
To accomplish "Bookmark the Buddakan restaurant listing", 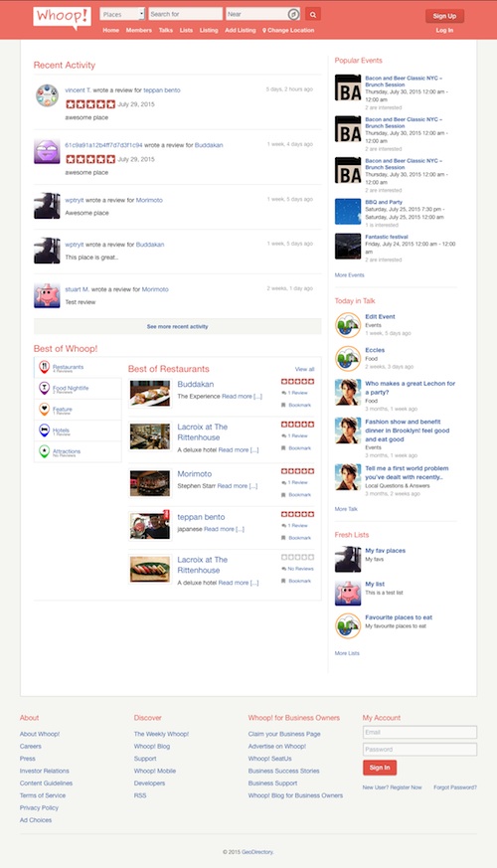I will click(296, 406).
